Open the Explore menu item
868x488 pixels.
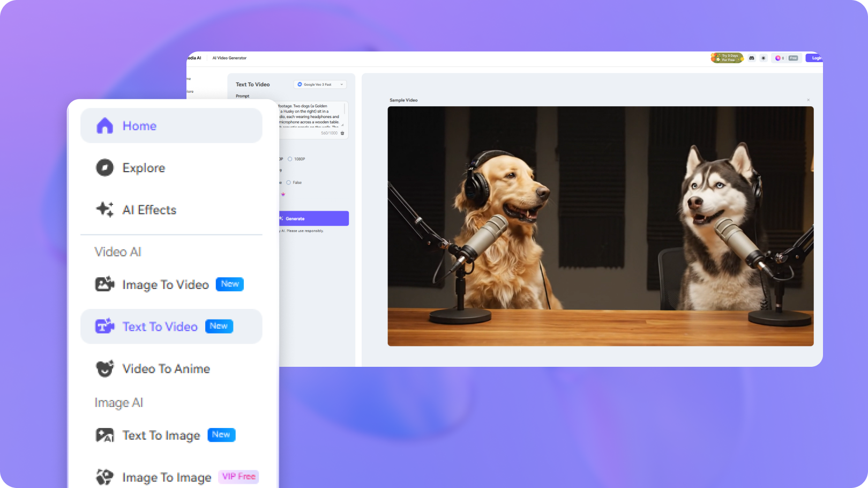(171, 168)
